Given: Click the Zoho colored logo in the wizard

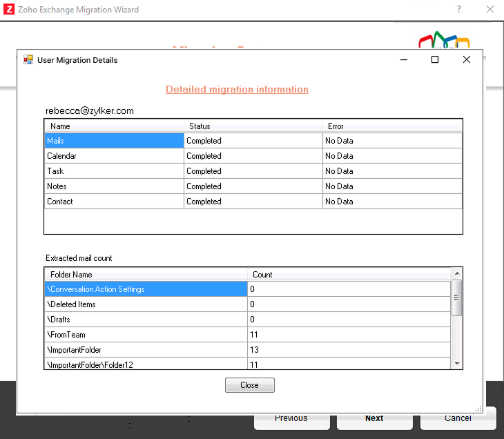Looking at the screenshot, I should [444, 40].
